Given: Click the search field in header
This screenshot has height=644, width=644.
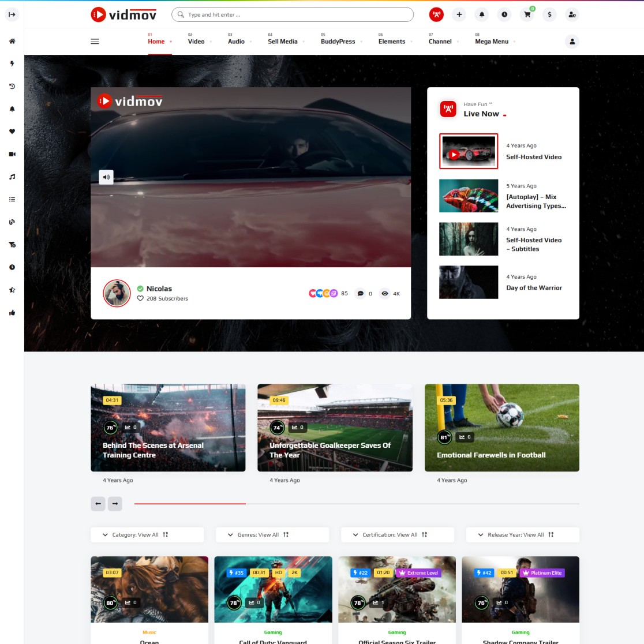Looking at the screenshot, I should (293, 14).
